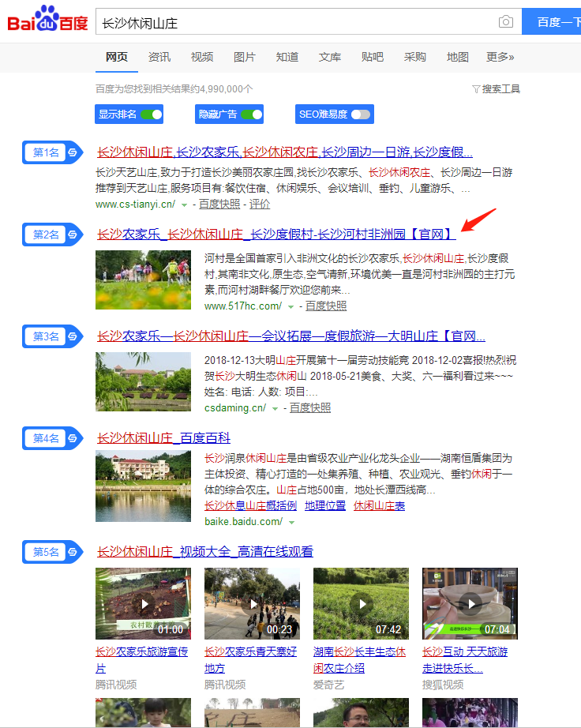Open 长沙农家乐青天寨好地方 video link
This screenshot has height=728, width=581.
tap(250, 660)
